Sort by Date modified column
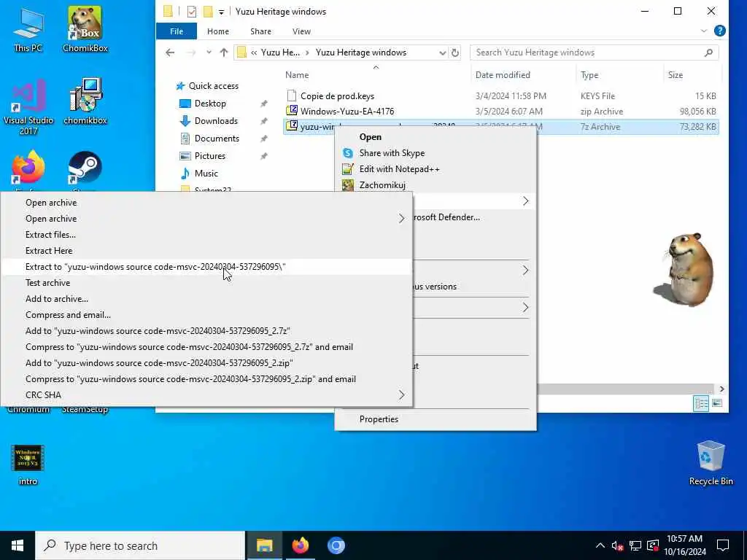This screenshot has width=747, height=560. coord(503,75)
